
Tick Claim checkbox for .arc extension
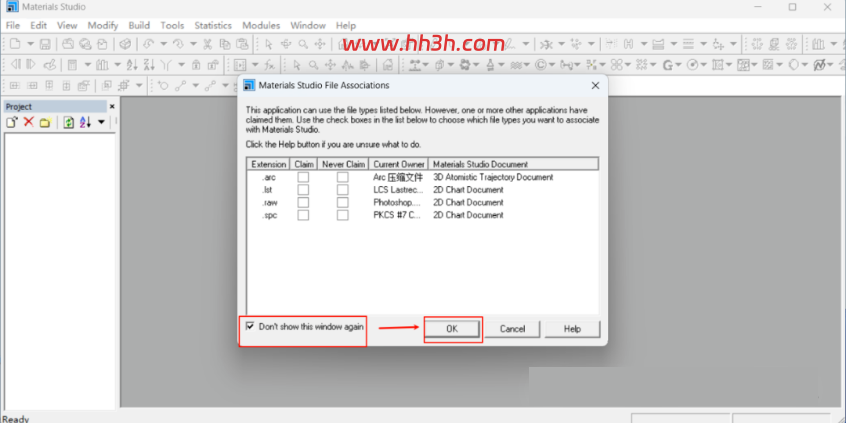[303, 177]
